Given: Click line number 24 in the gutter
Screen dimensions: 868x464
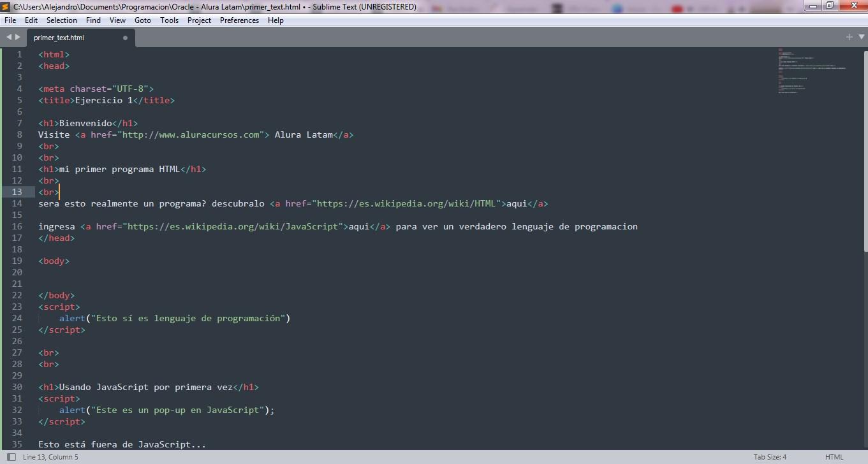Looking at the screenshot, I should click(x=17, y=318).
